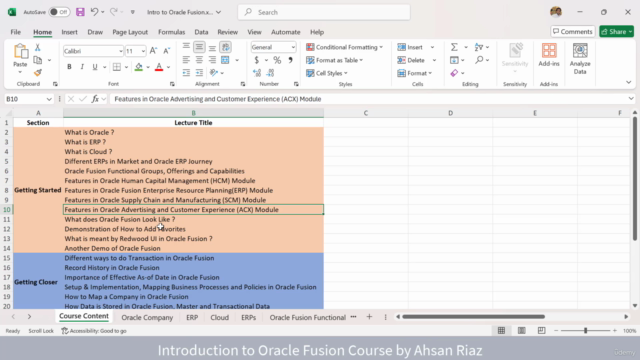This screenshot has width=640, height=360.
Task: Open Find & Select magnifier icon
Action: (x=479, y=60)
